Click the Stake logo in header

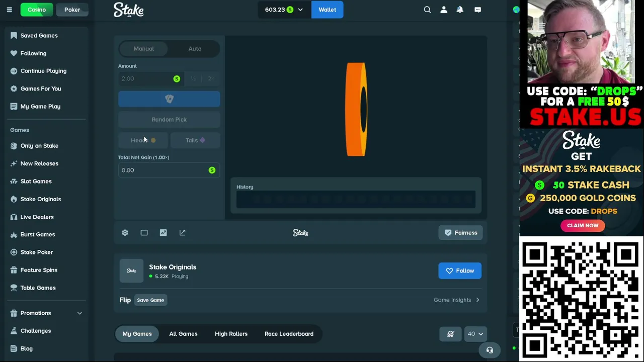tap(129, 10)
